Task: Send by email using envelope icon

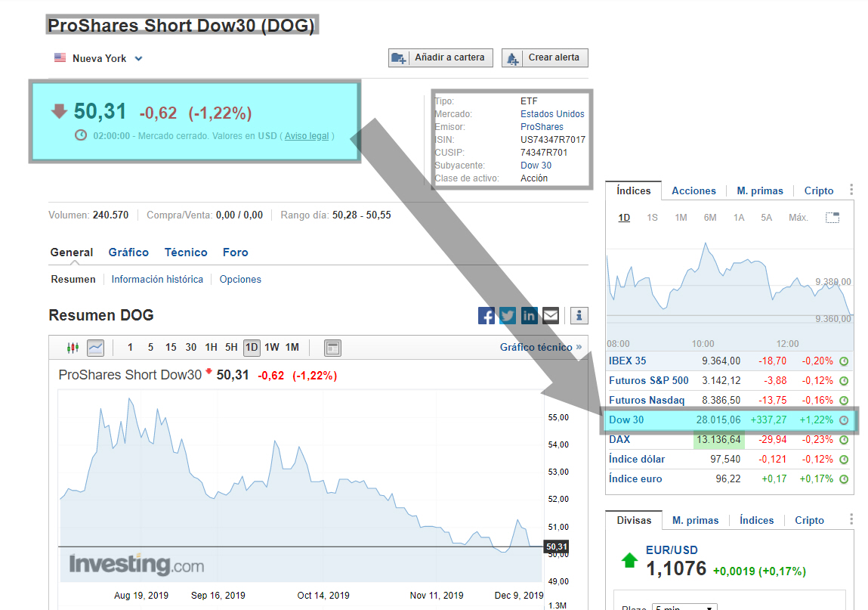Action: click(551, 315)
